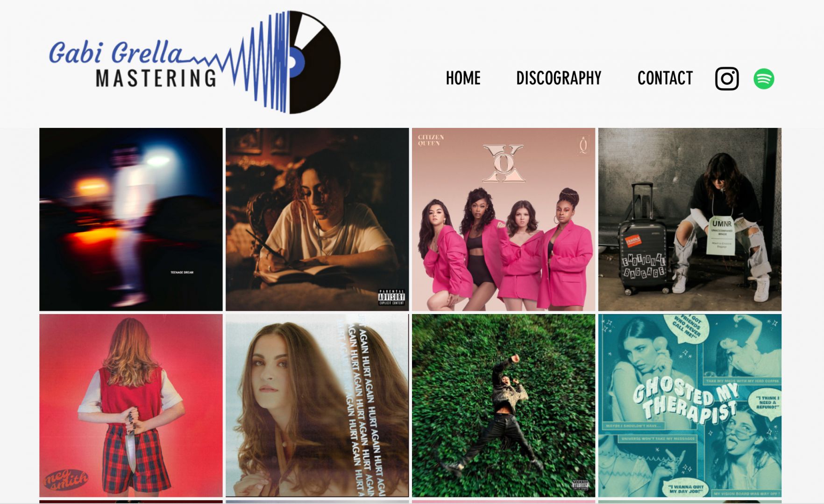Image resolution: width=824 pixels, height=504 pixels.
Task: Open the cover with person lying on grass
Action: (504, 406)
